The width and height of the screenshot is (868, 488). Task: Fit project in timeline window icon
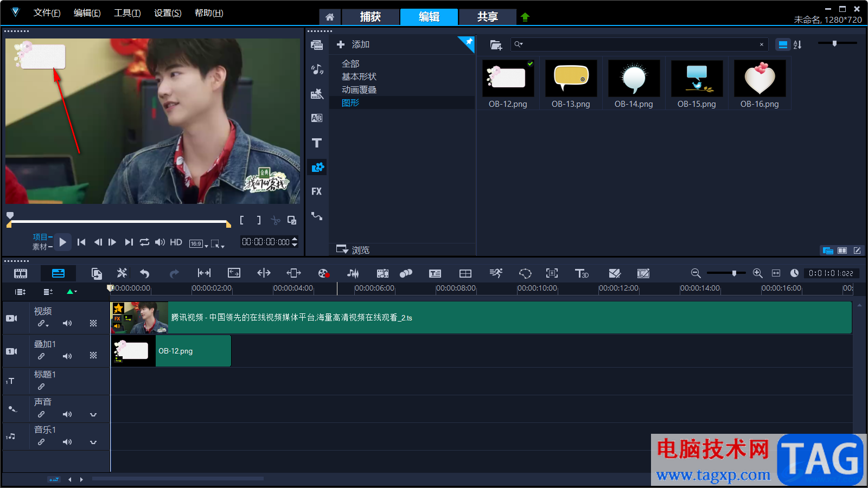[776, 273]
